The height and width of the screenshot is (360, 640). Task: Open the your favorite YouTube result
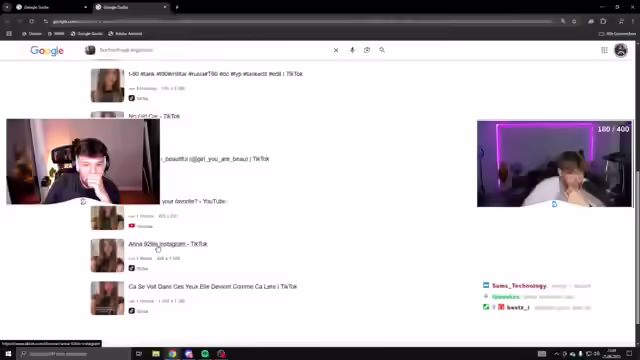tap(194, 201)
